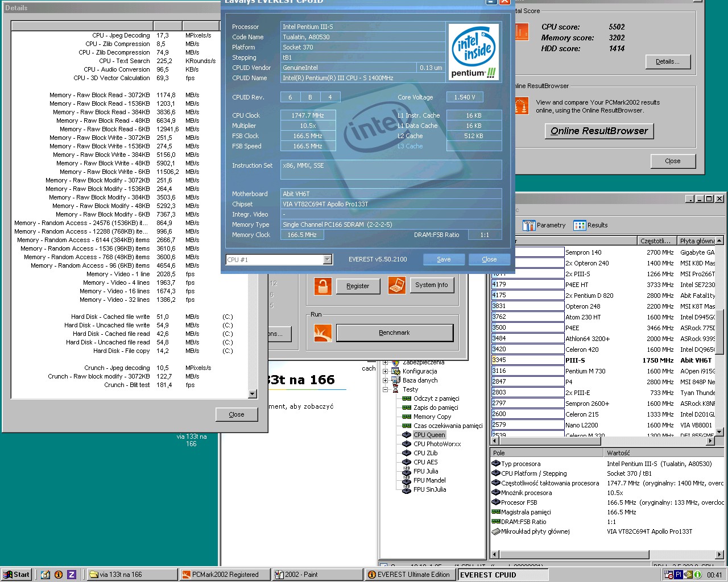The width and height of the screenshot is (728, 582).
Task: Select CPU AES benchmark
Action: click(x=425, y=462)
